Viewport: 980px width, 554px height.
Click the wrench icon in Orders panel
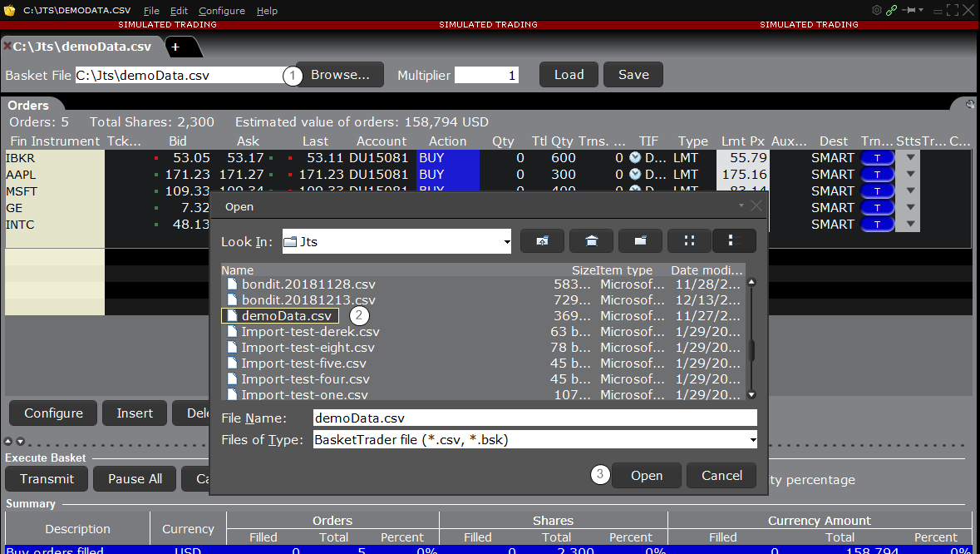(969, 105)
